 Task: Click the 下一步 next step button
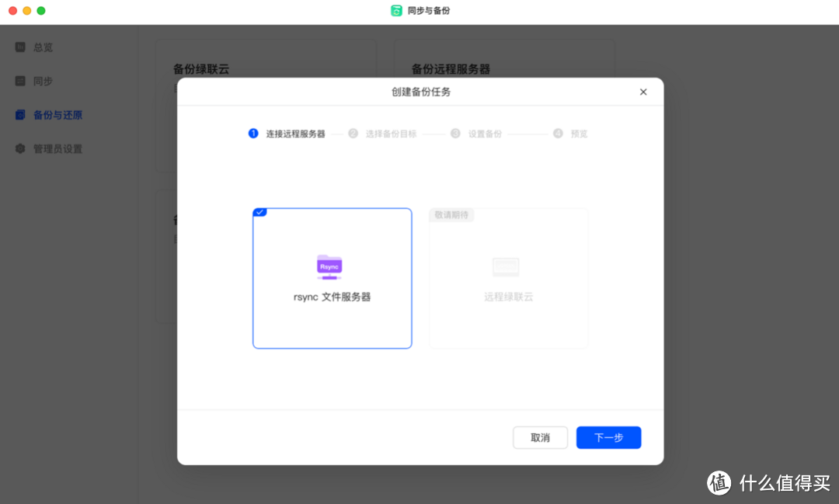click(x=608, y=437)
